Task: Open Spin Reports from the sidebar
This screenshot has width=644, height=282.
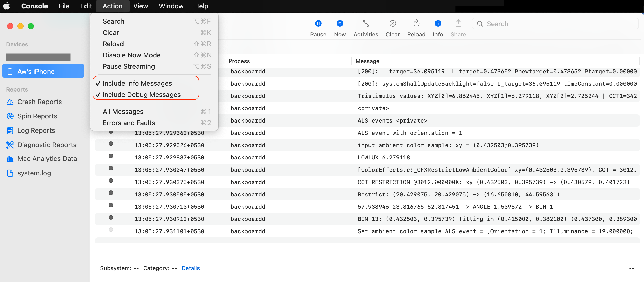Action: [37, 116]
